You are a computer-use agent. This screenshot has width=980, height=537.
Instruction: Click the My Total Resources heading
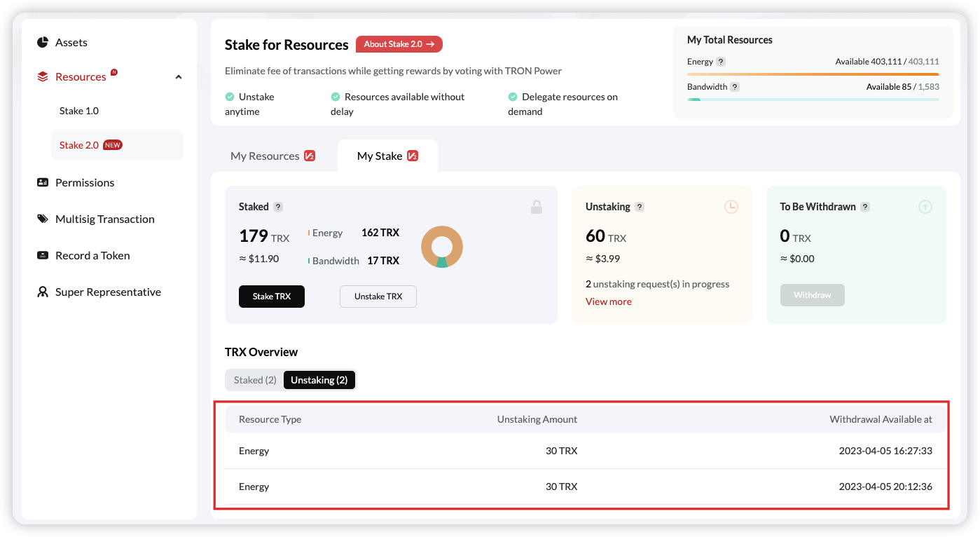click(730, 40)
